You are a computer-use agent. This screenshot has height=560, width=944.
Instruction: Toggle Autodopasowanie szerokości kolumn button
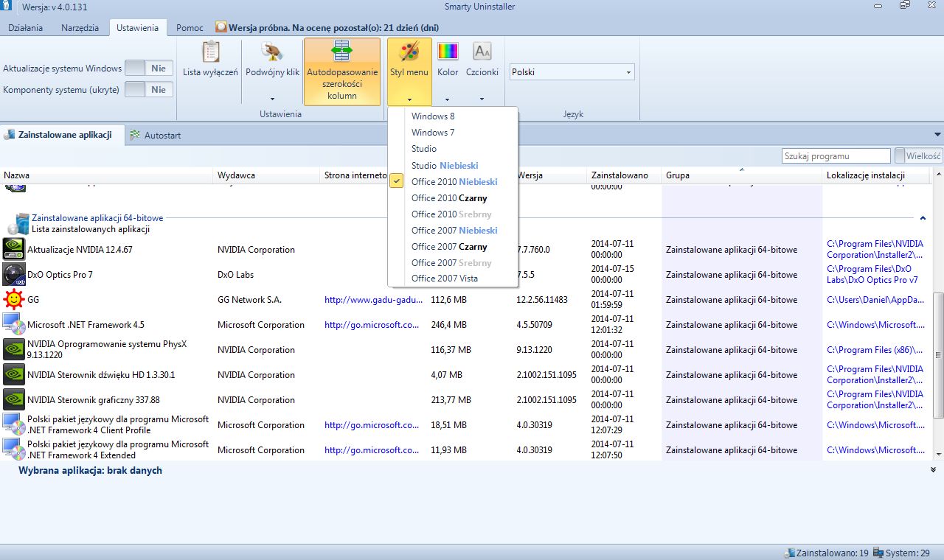coord(342,71)
